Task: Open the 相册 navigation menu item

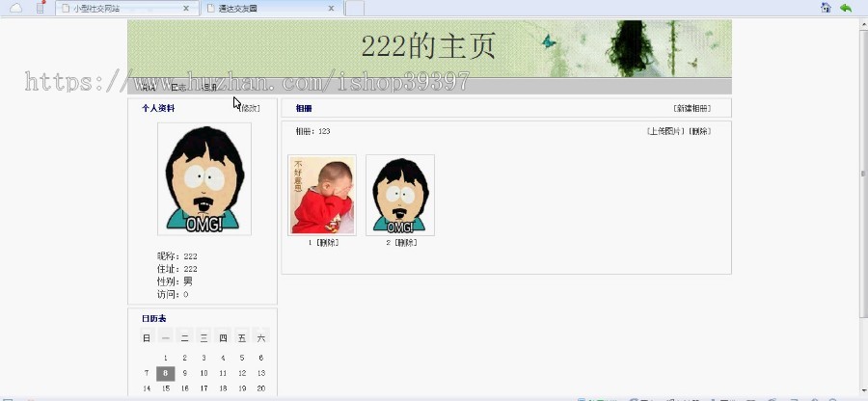Action: pyautogui.click(x=209, y=88)
